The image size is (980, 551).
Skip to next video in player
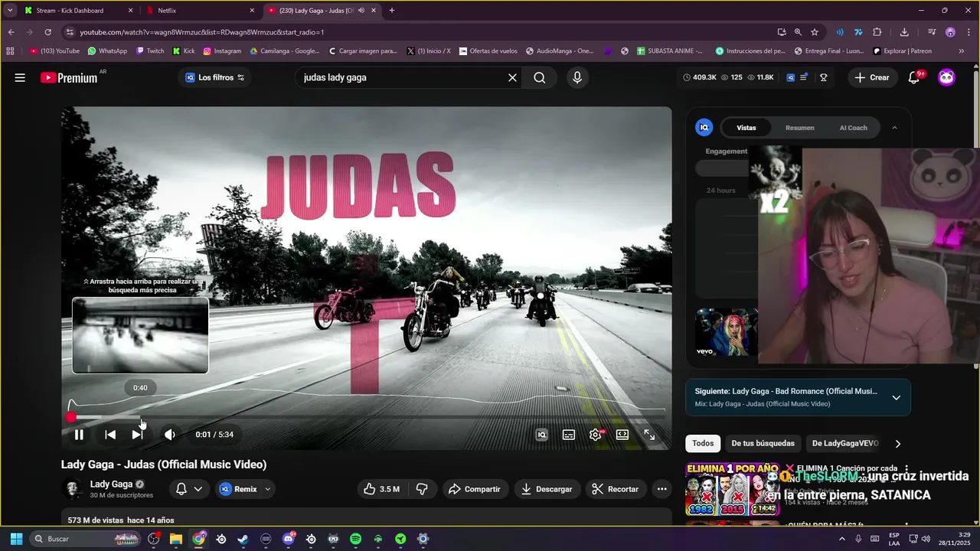(x=137, y=435)
